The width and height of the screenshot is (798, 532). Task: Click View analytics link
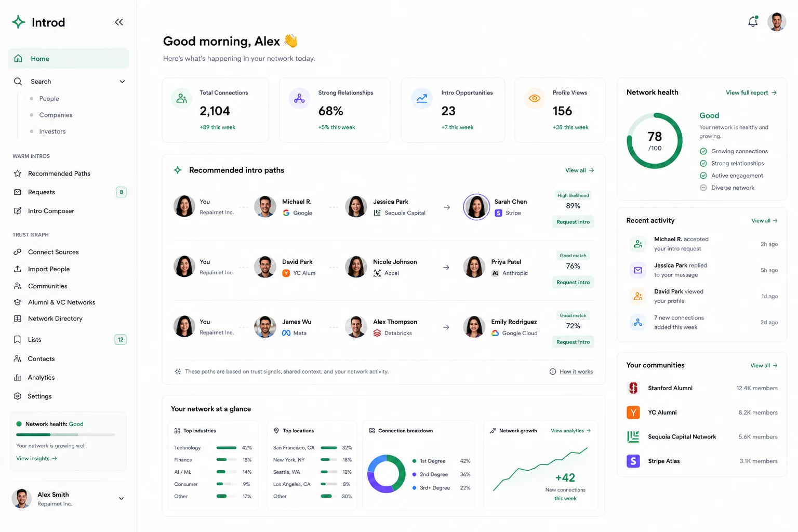571,431
